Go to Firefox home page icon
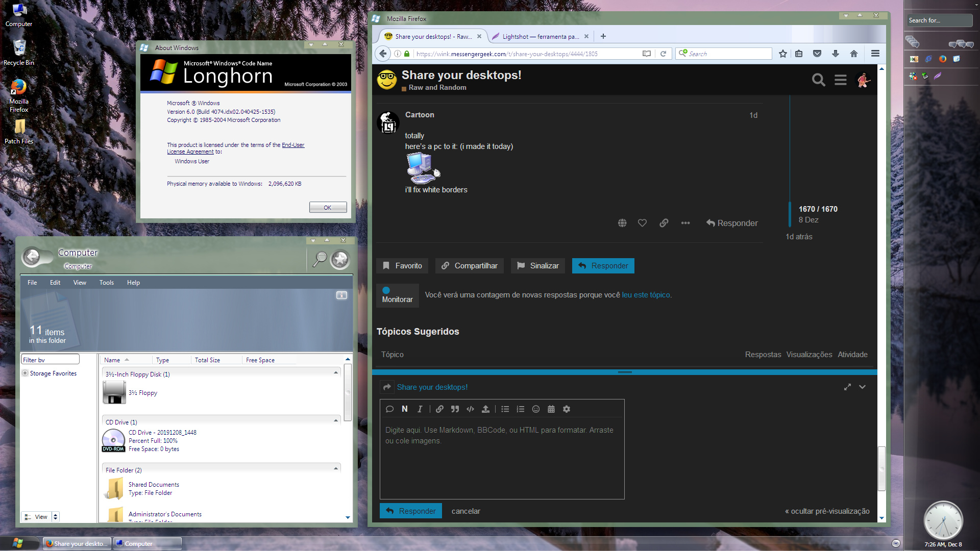Image resolution: width=980 pixels, height=551 pixels. click(x=854, y=54)
